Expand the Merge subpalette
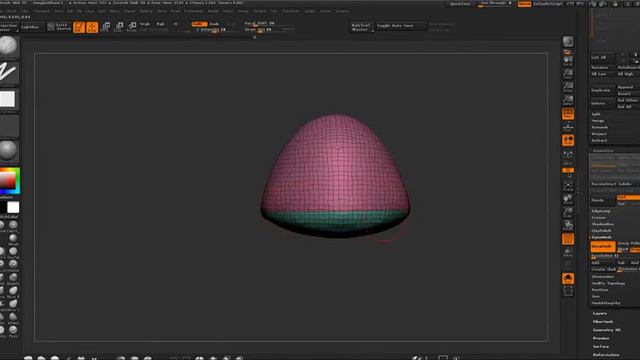Screen dimensions: 640x360 598,121
